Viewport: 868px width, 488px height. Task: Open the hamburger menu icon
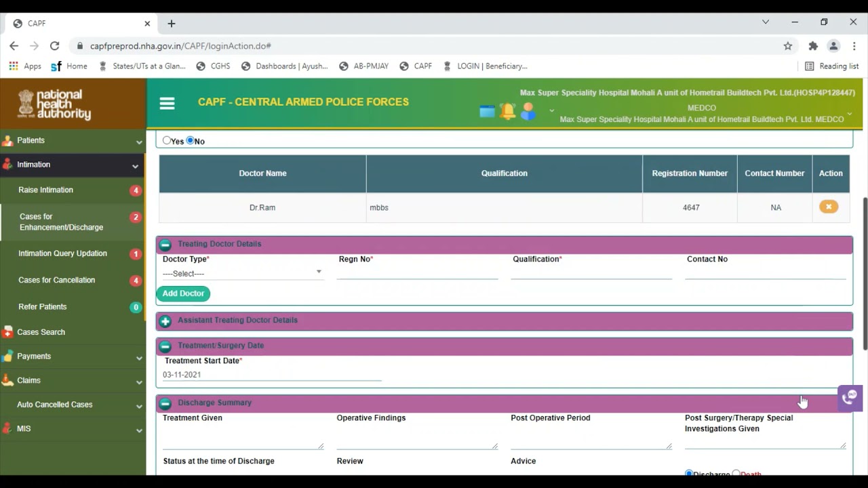pyautogui.click(x=167, y=103)
